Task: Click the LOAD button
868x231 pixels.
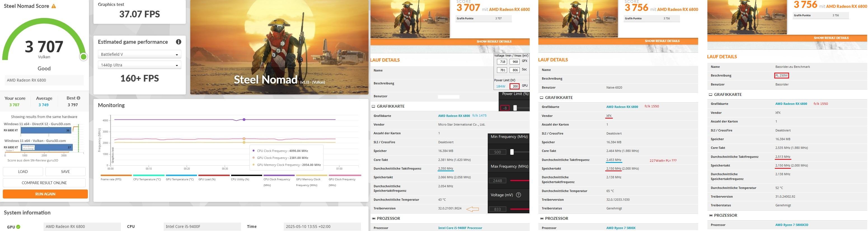Action: coord(23,172)
